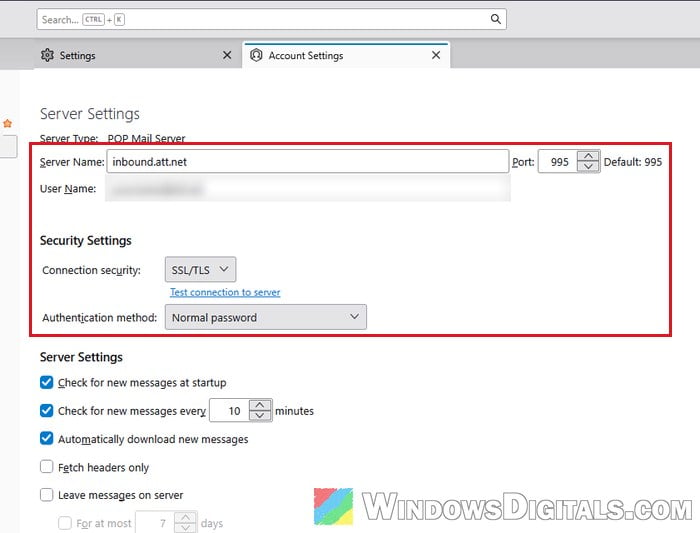Increase check interval minutes with up arrow

[x=260, y=405]
